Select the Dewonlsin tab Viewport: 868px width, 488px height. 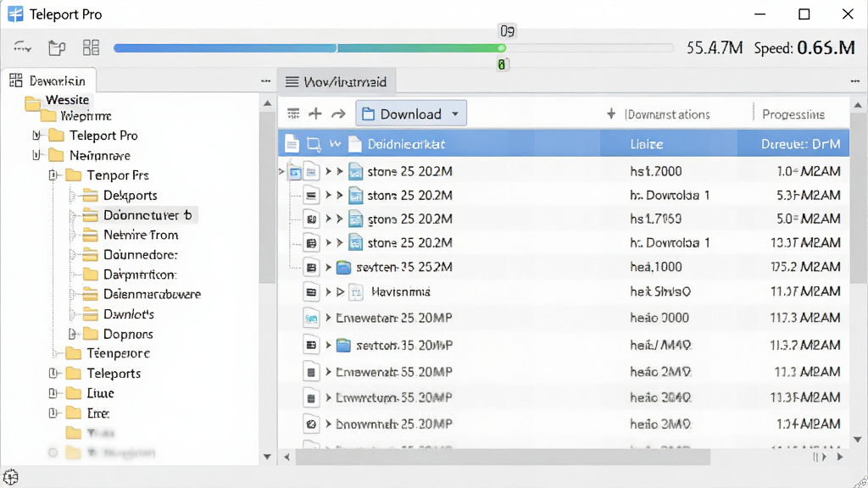click(48, 80)
